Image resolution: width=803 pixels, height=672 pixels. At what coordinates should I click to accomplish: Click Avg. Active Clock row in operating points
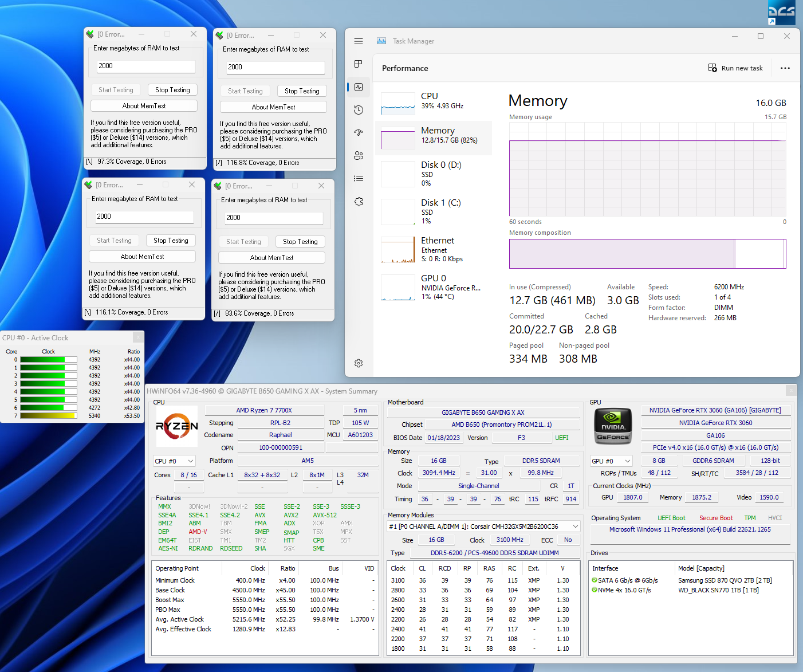(265, 619)
